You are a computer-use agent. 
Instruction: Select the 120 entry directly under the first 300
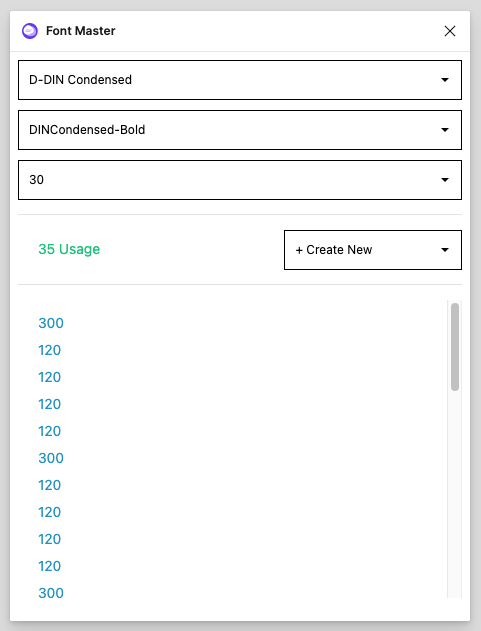(x=50, y=350)
